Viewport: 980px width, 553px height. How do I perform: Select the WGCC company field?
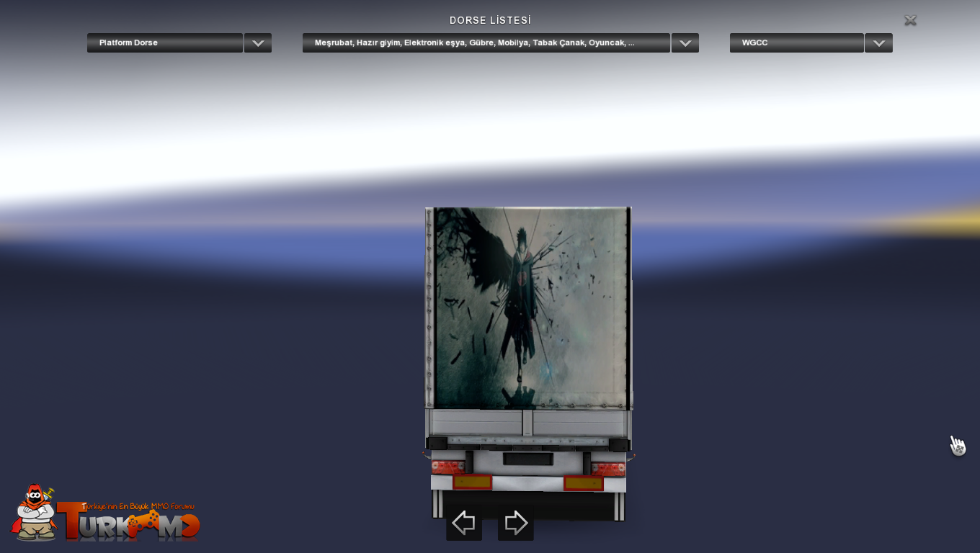796,42
